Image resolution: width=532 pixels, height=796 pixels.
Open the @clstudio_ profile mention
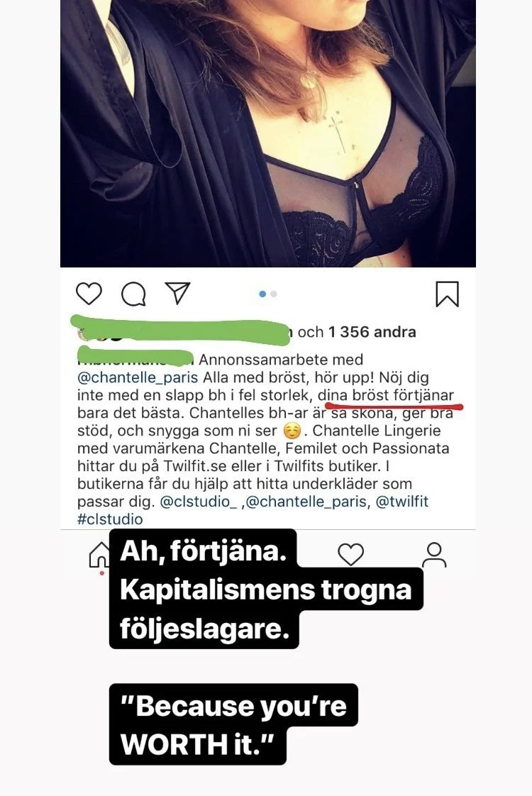click(x=199, y=502)
